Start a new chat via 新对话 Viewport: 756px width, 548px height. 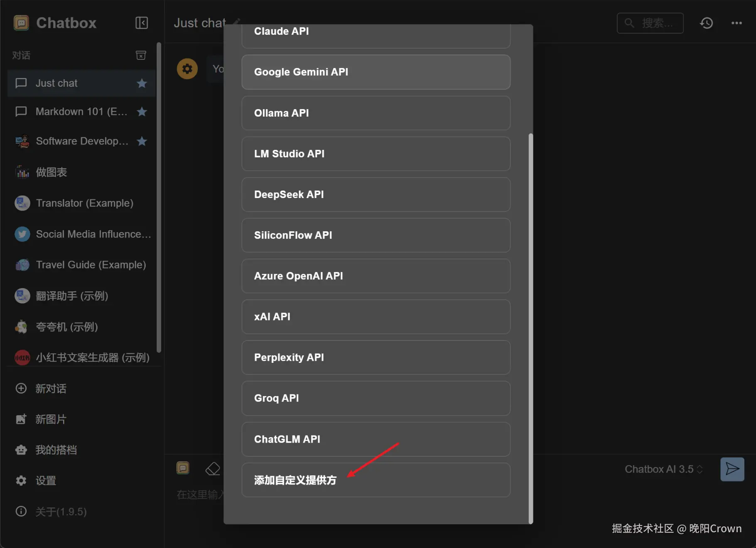[x=81, y=389]
